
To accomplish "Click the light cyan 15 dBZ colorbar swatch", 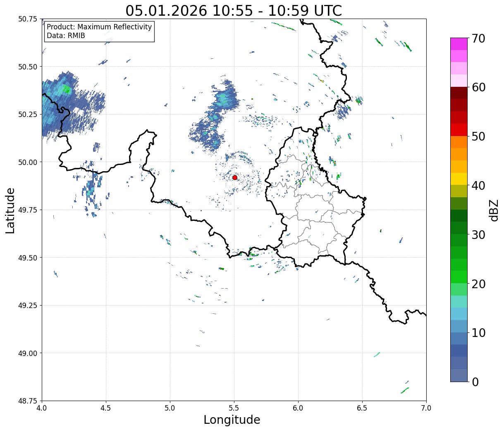I will pyautogui.click(x=459, y=301).
